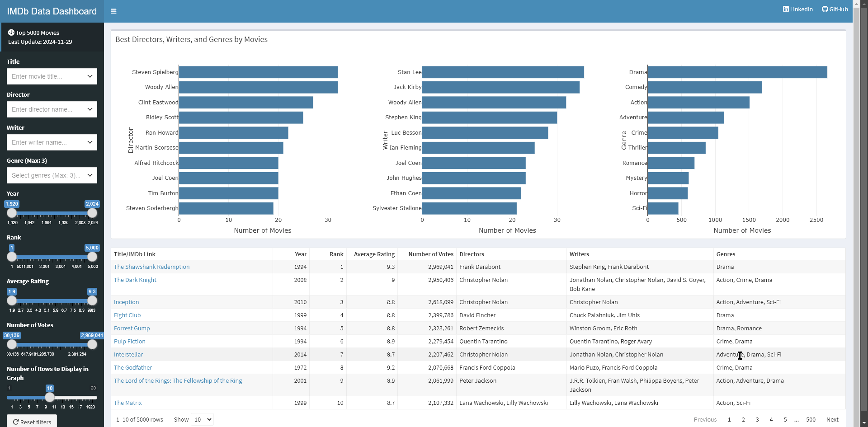
Task: Click the Sci-Fi bar in Genre chart
Action: (663, 208)
